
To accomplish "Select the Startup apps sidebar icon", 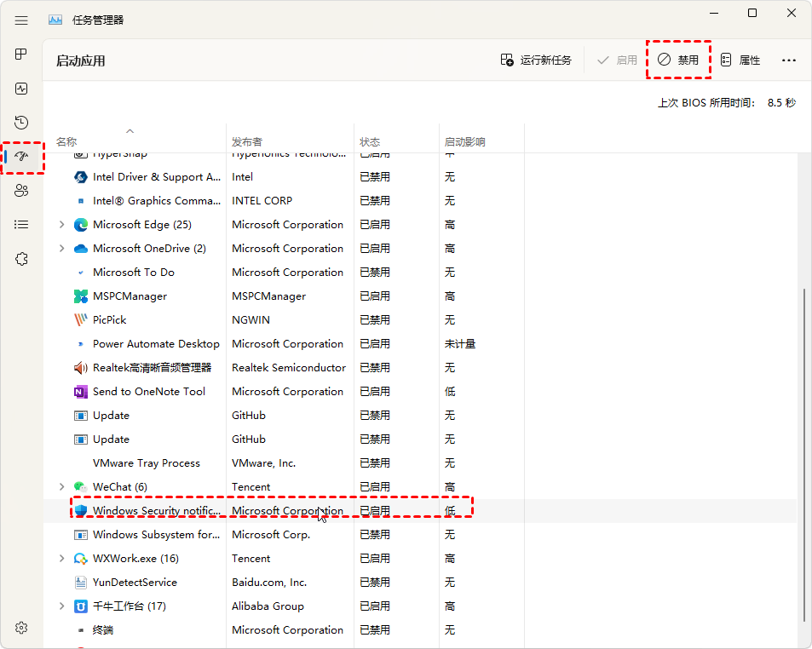I will click(x=21, y=157).
